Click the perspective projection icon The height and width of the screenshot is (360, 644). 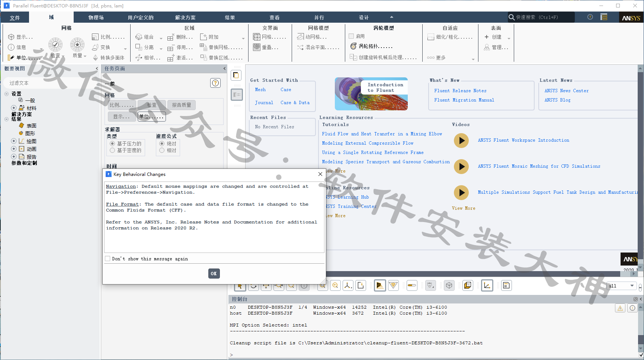[380, 285]
